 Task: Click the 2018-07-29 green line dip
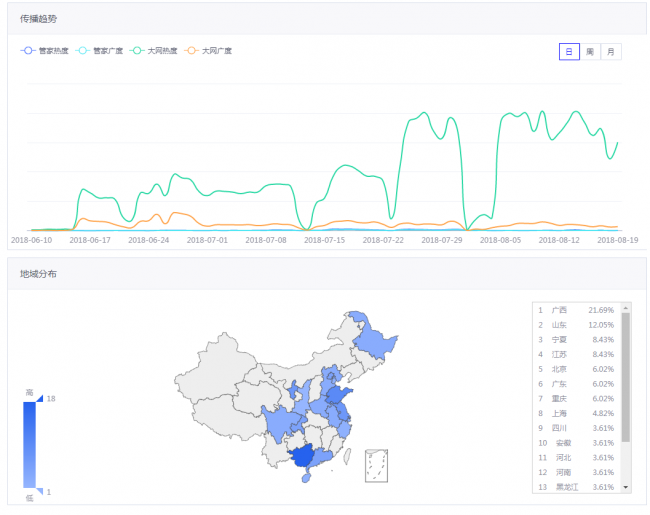(x=467, y=229)
